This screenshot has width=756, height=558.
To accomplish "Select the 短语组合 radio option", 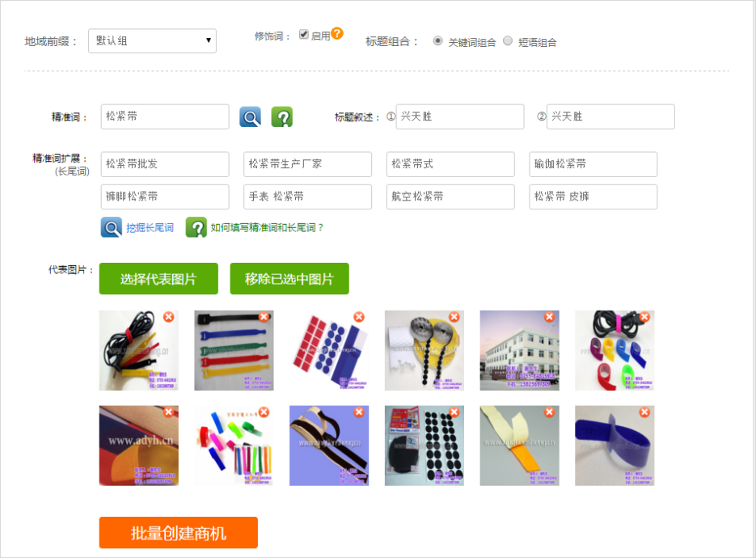I will (x=508, y=40).
